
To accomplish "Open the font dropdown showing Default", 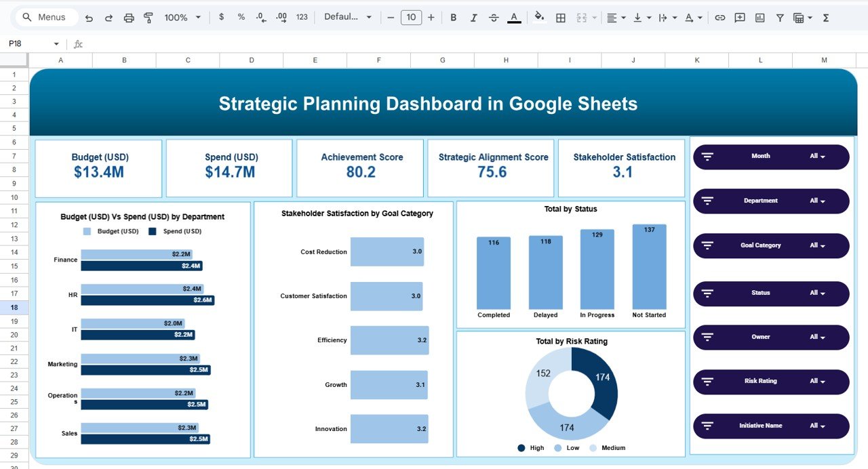I will coord(348,18).
